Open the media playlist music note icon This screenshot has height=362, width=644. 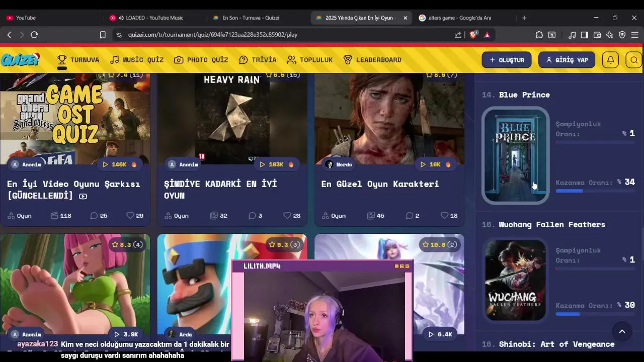(x=572, y=35)
